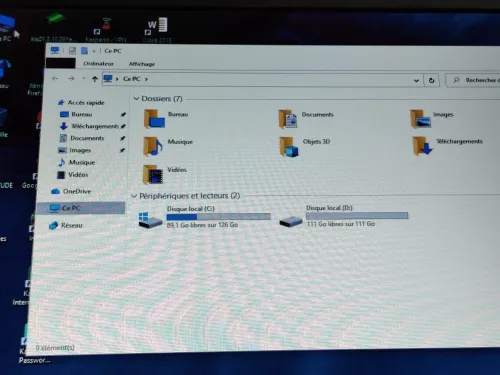Open the Objets 3D folder icon
The height and width of the screenshot is (375, 500).
point(289,147)
